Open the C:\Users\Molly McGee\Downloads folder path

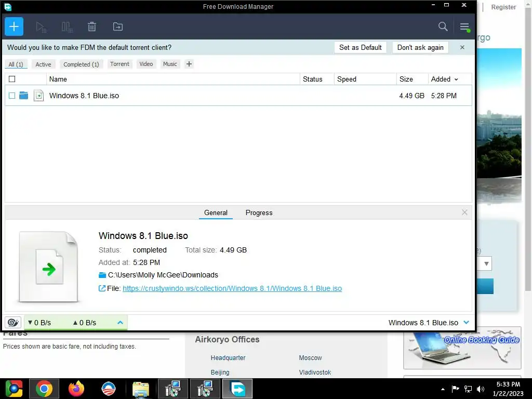click(163, 275)
